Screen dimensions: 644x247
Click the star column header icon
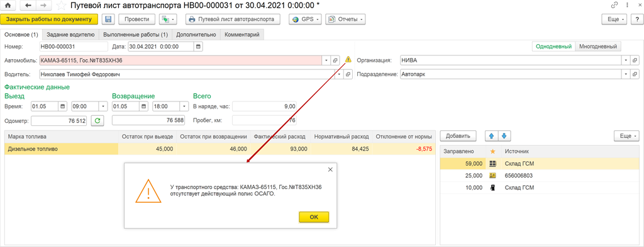[493, 152]
